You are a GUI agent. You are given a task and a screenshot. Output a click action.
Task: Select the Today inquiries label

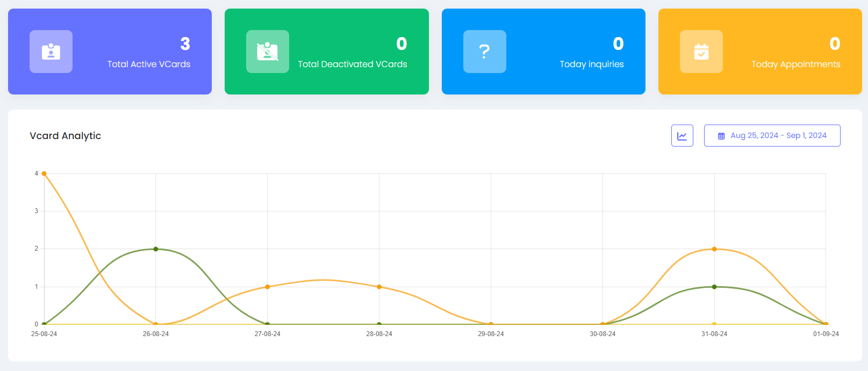coord(591,64)
